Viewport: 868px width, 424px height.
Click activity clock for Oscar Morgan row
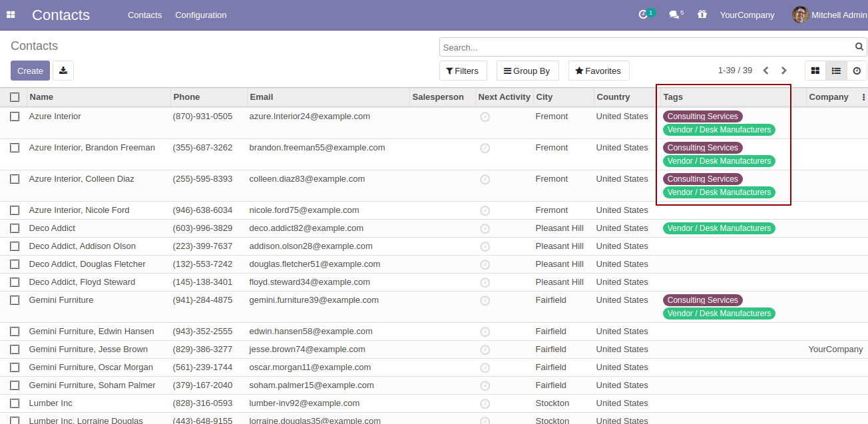(x=485, y=368)
